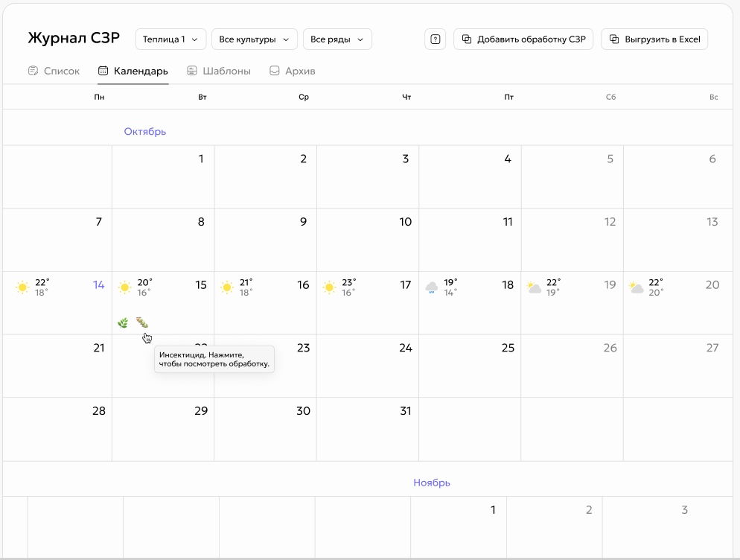Click the green leaf treatment icon on October 15

click(x=123, y=323)
